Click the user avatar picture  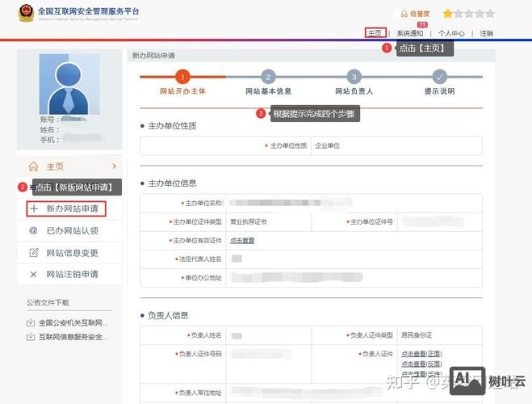tap(69, 84)
